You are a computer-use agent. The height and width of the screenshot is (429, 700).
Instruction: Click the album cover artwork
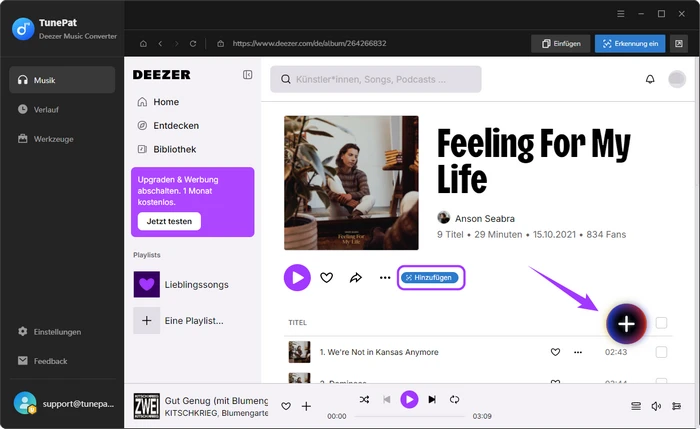pos(351,183)
